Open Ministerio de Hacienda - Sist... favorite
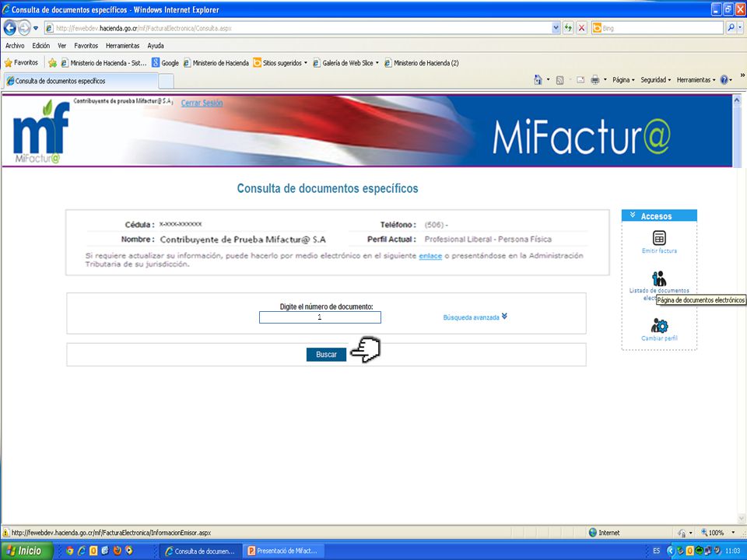The height and width of the screenshot is (560, 747). [x=103, y=63]
